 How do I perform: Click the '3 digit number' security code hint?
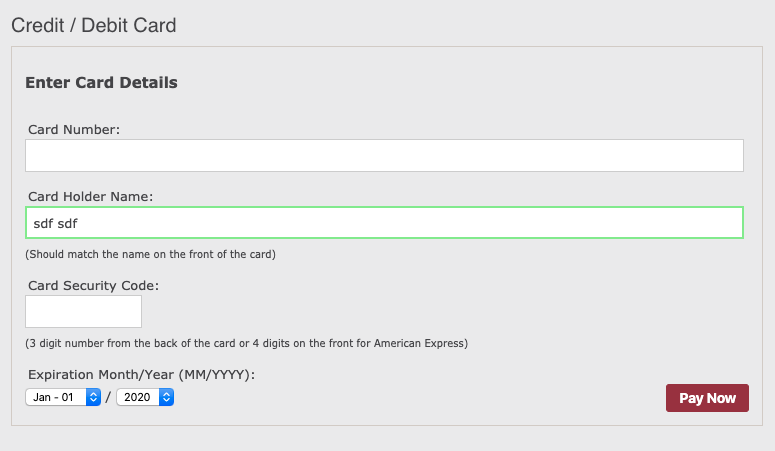click(x=246, y=343)
